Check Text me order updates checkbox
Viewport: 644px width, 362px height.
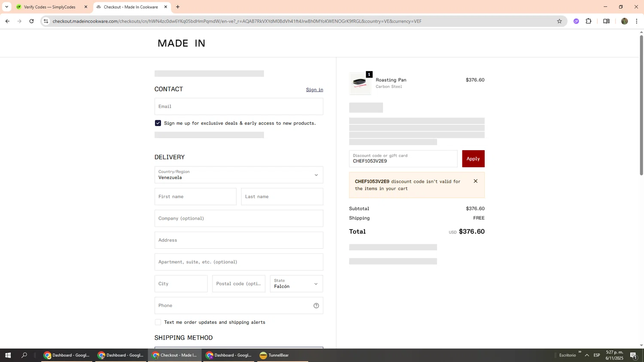pos(158,322)
